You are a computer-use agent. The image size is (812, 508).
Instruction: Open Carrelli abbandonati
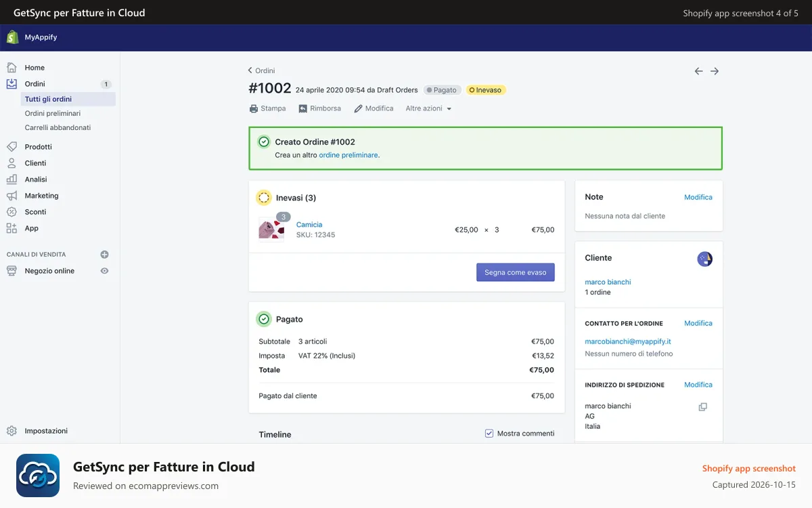[58, 127]
